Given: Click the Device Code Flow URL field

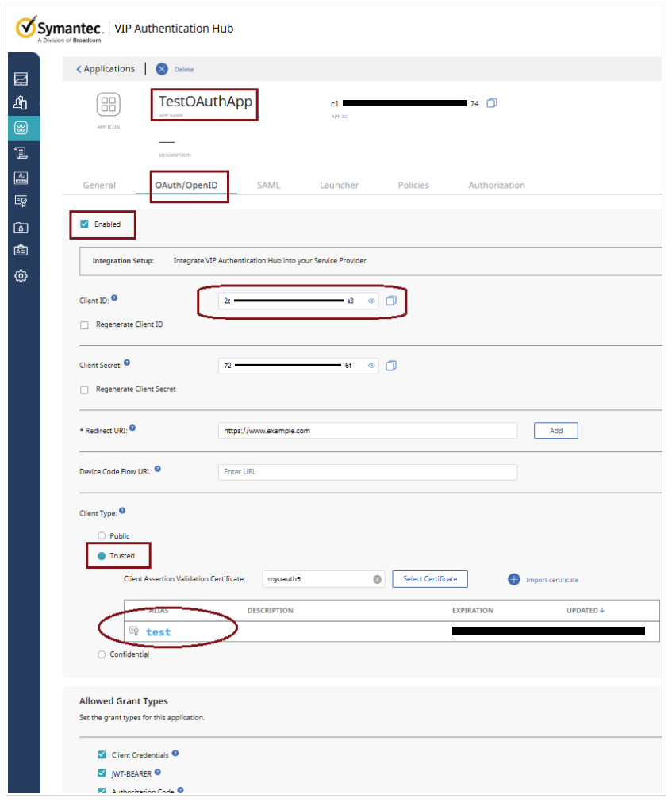Looking at the screenshot, I should click(x=367, y=471).
